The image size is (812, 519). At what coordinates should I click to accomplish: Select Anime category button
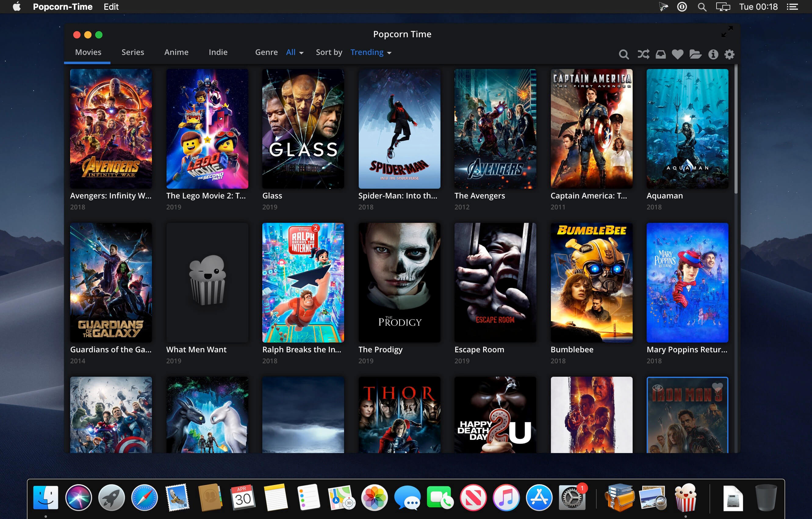pos(176,52)
